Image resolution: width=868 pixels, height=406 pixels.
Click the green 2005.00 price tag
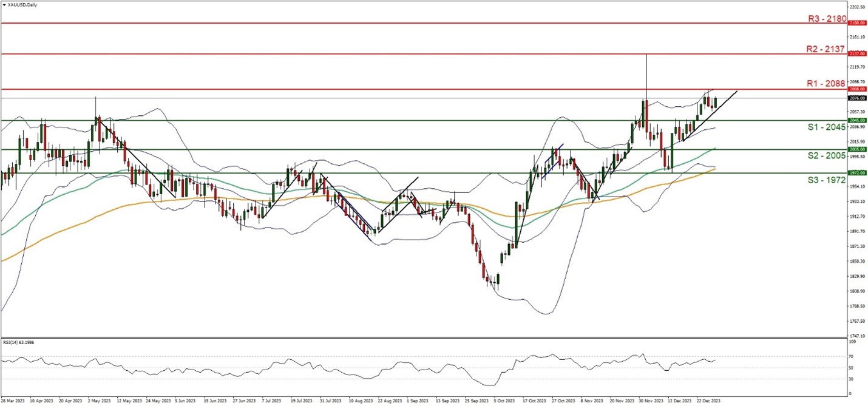coord(857,149)
